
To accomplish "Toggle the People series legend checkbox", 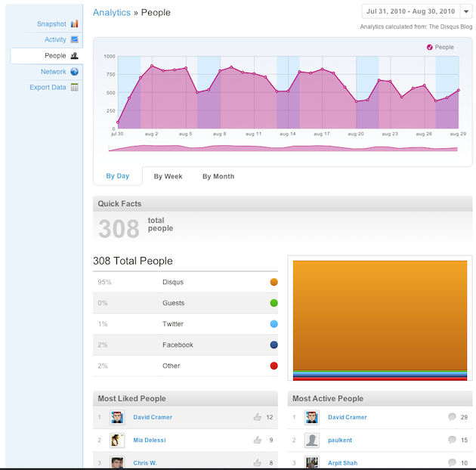I will pyautogui.click(x=430, y=47).
